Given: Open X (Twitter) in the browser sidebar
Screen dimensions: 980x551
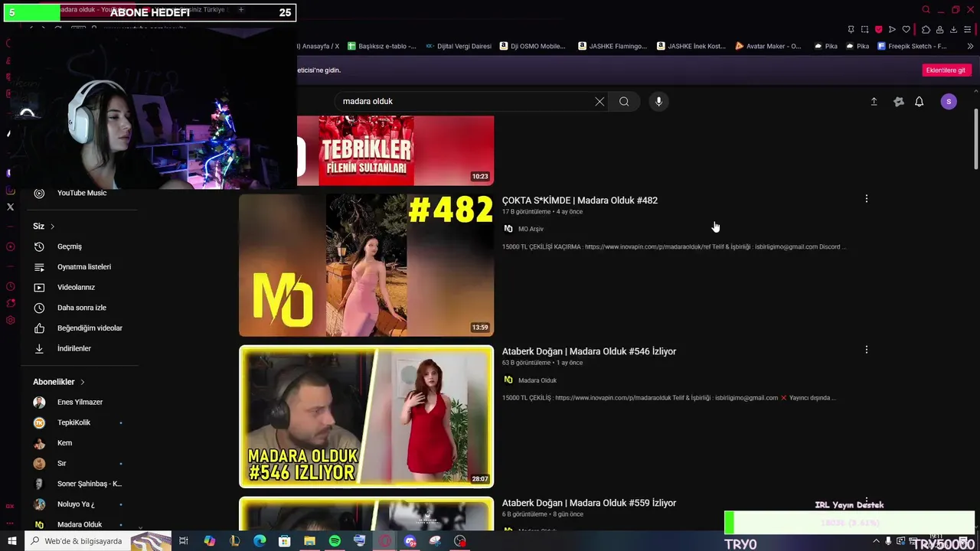Looking at the screenshot, I should (x=10, y=207).
